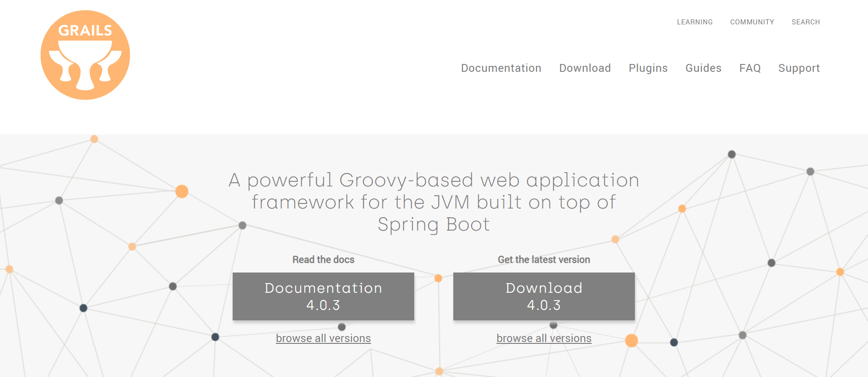Go to Documentation in the navigation
The image size is (868, 377).
coord(501,68)
